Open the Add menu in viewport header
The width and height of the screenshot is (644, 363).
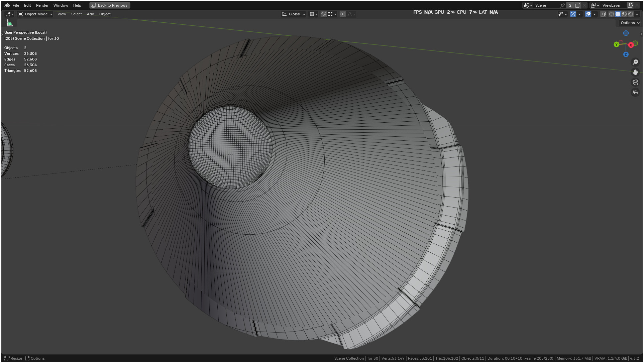[90, 14]
